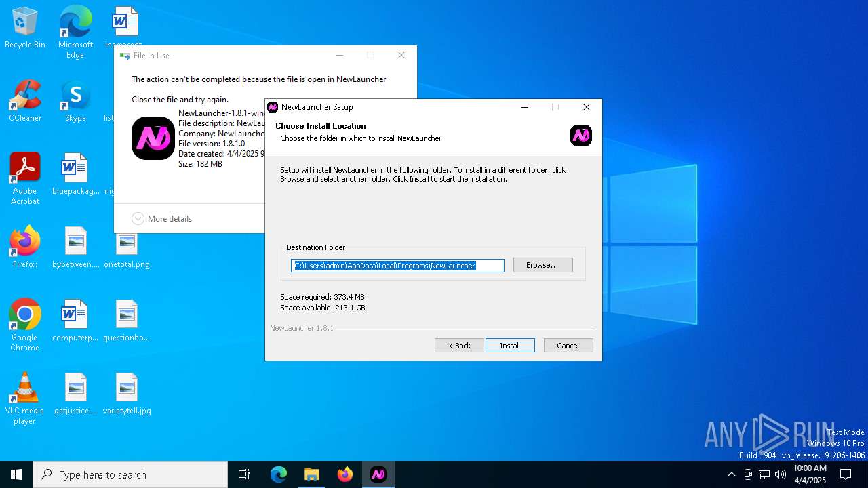Open Firefox from the taskbar

345,474
